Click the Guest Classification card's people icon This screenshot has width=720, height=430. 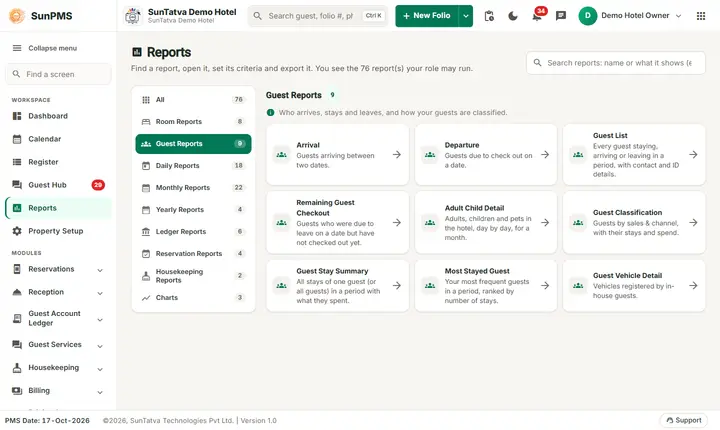578,222
